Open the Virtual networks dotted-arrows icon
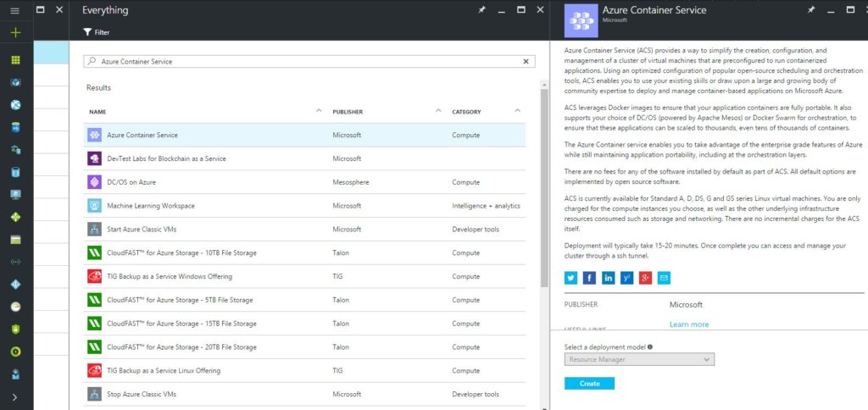The width and height of the screenshot is (868, 410). [x=15, y=262]
